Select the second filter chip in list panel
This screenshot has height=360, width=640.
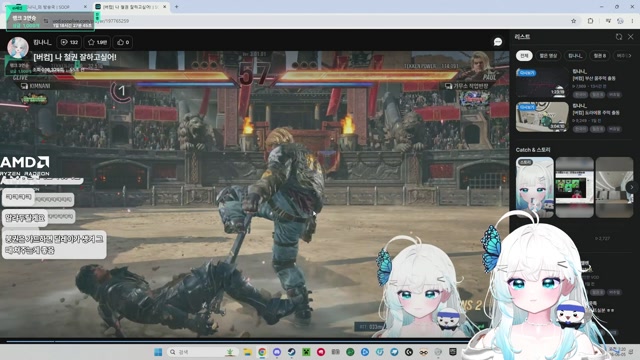click(x=548, y=56)
